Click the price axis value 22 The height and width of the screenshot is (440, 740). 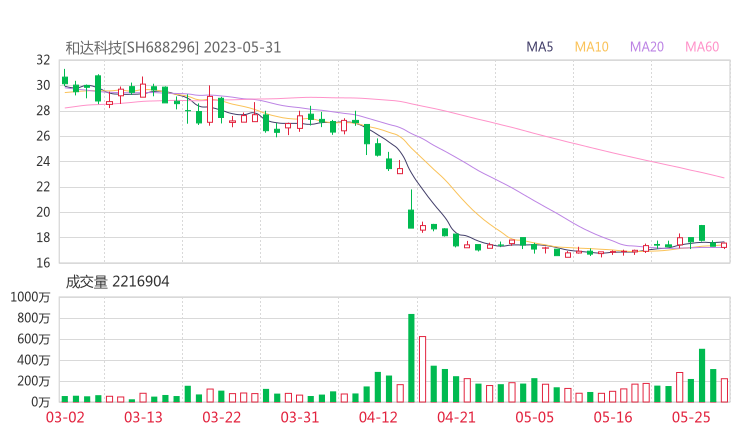click(43, 187)
